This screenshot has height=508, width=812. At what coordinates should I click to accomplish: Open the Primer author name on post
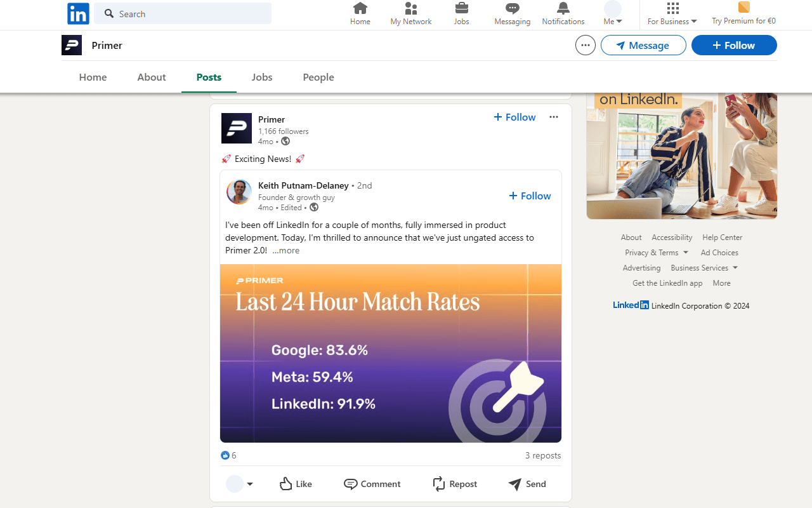(272, 119)
